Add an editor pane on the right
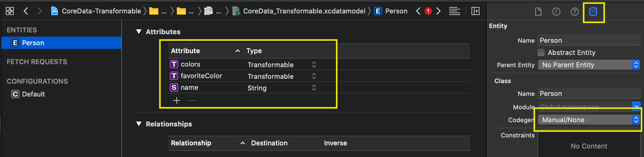This screenshot has height=157, width=644. [x=475, y=11]
